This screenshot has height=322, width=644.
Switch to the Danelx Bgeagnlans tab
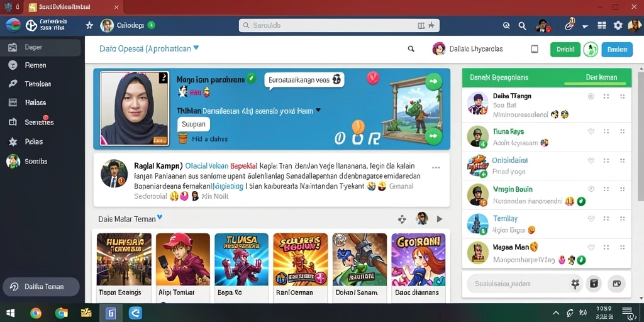(x=499, y=77)
